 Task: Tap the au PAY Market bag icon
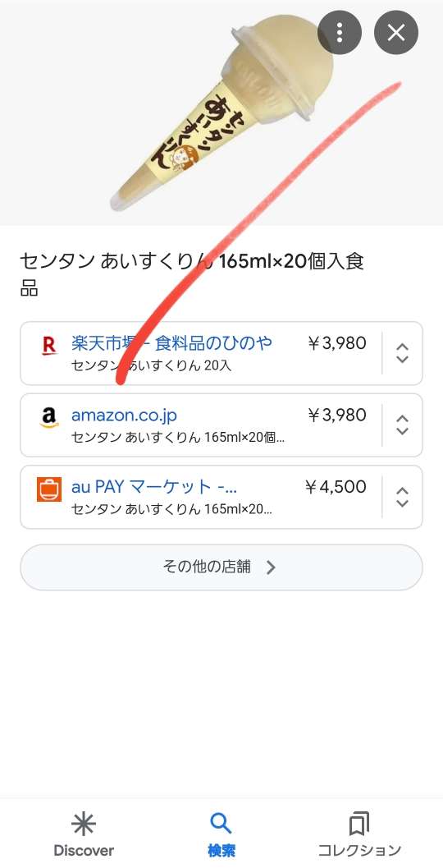pos(49,489)
